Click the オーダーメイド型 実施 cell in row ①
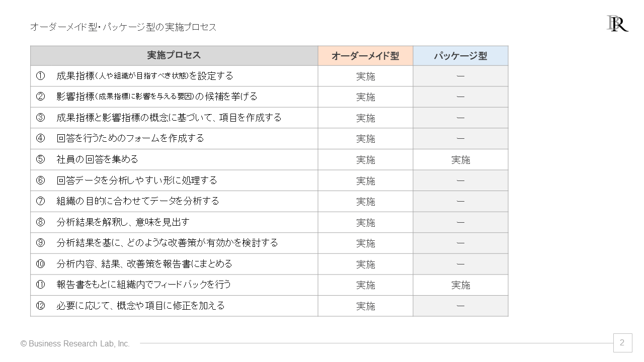The width and height of the screenshot is (644, 362). (365, 76)
